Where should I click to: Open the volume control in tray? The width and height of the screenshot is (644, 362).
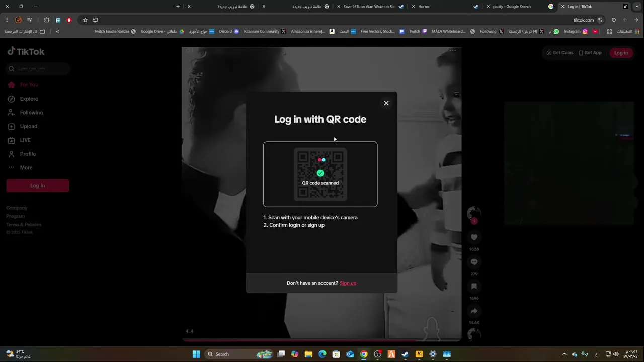(x=616, y=354)
